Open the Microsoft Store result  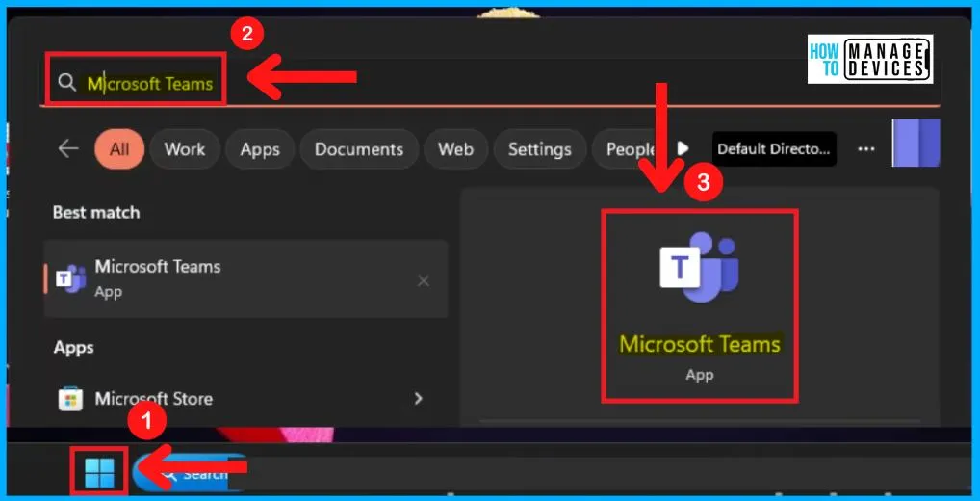[245, 399]
